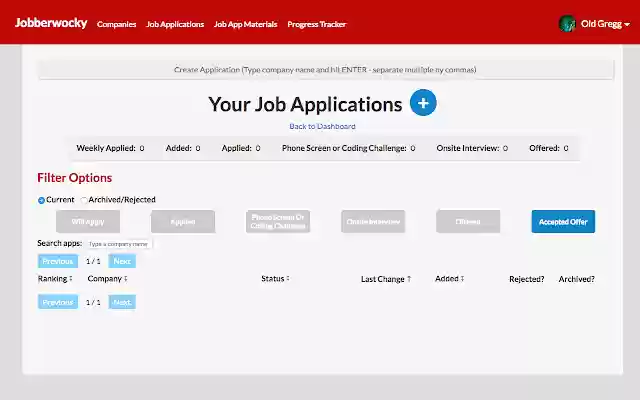Click the Your Job Applications heading
The width and height of the screenshot is (640, 400).
(305, 104)
